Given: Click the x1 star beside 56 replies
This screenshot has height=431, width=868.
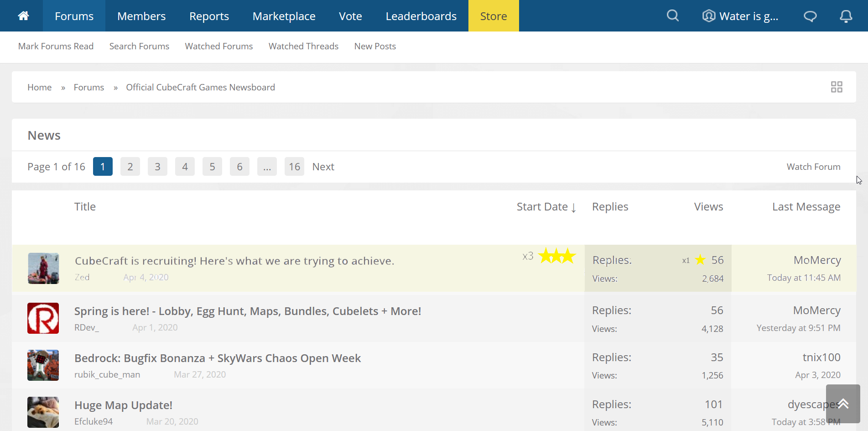Looking at the screenshot, I should click(x=700, y=260).
